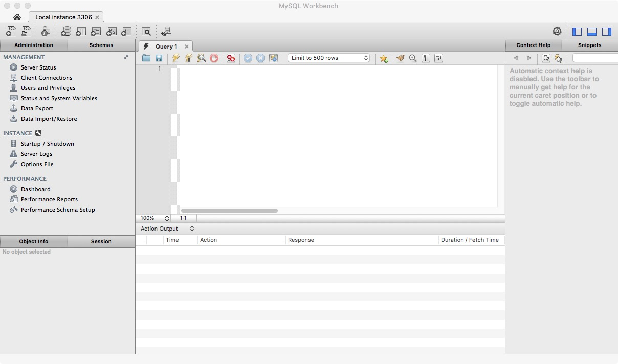Toggle automatic context help
Image resolution: width=618 pixels, height=364 pixels.
click(x=559, y=58)
